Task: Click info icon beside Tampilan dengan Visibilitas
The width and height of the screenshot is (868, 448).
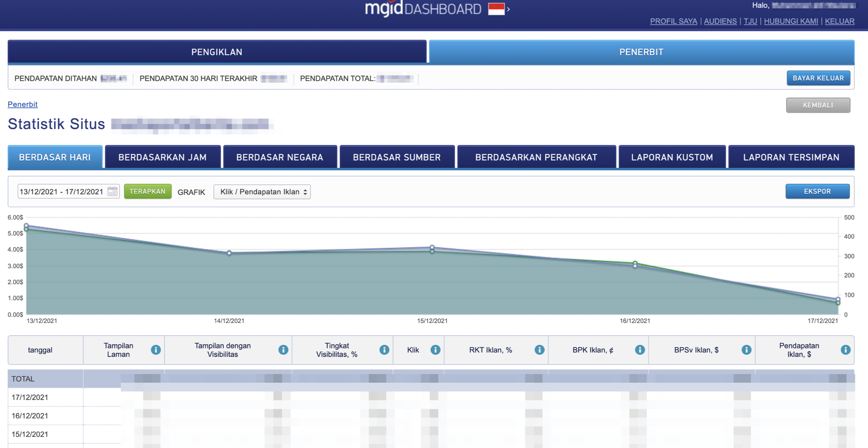Action: coord(283,350)
